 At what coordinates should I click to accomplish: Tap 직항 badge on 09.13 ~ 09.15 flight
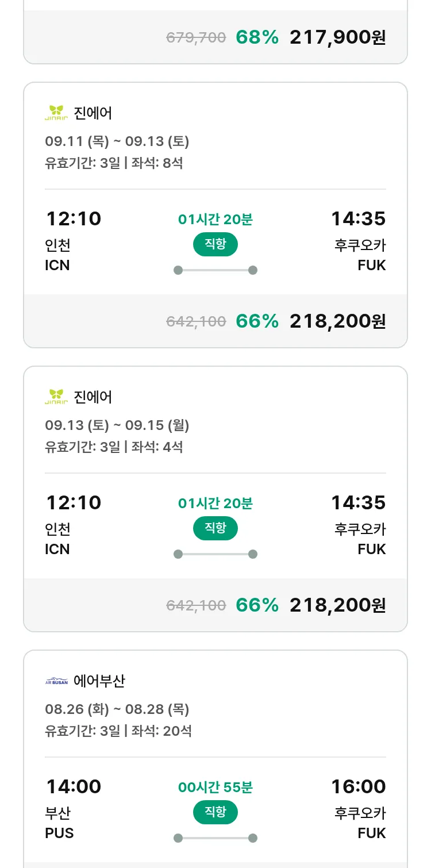pyautogui.click(x=215, y=528)
